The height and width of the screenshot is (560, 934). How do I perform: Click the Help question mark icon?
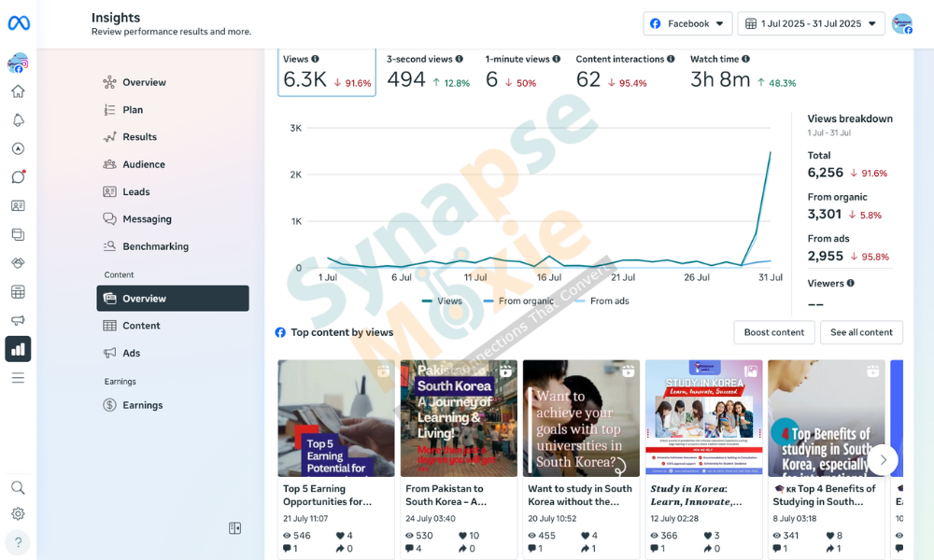click(x=18, y=542)
